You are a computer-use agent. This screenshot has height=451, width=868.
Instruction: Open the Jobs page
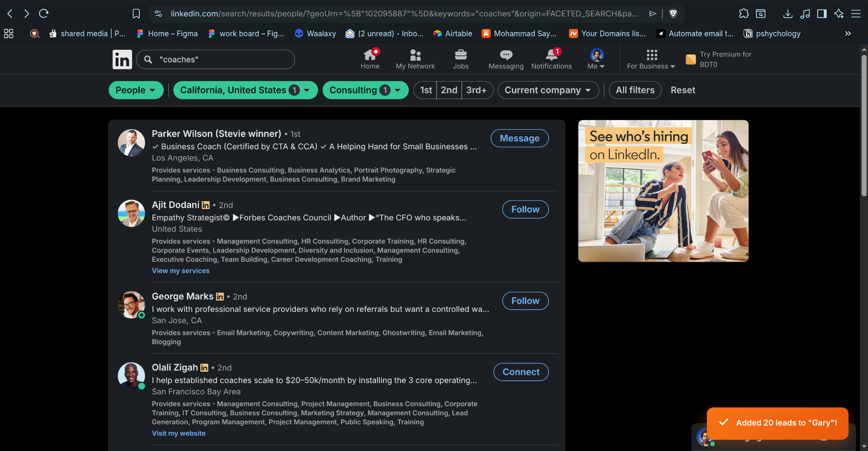(461, 59)
